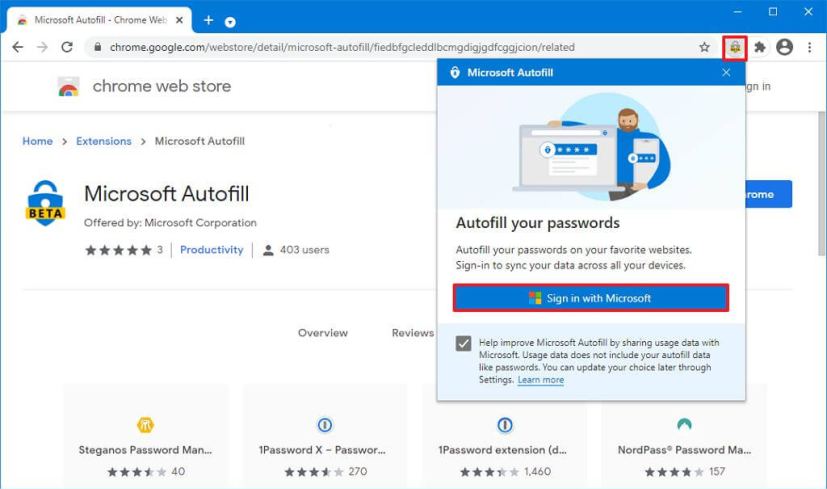The height and width of the screenshot is (489, 827).
Task: Minimize the Chrome window
Action: coord(738,12)
